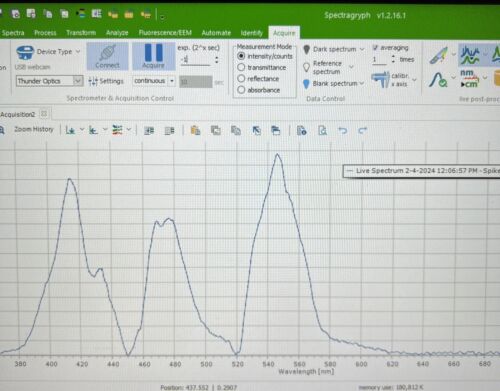Click the redo arrow in plot toolbar
This screenshot has height=391, width=500.
[x=363, y=131]
